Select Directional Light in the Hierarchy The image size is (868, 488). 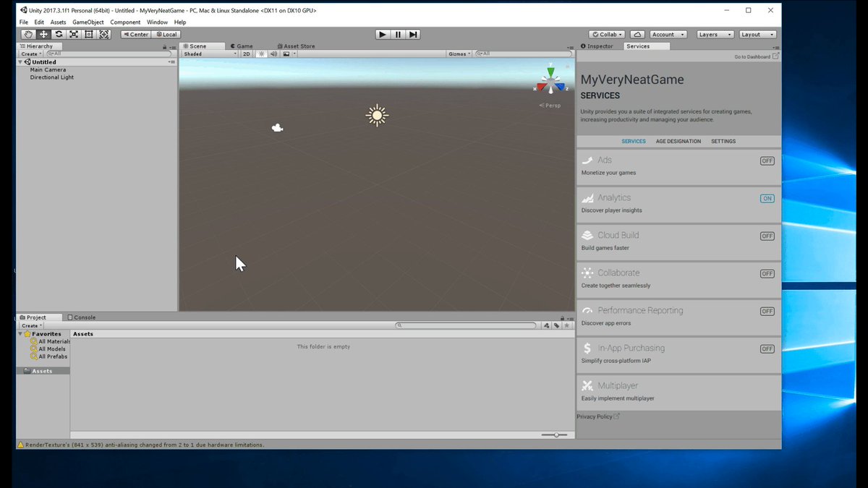52,77
